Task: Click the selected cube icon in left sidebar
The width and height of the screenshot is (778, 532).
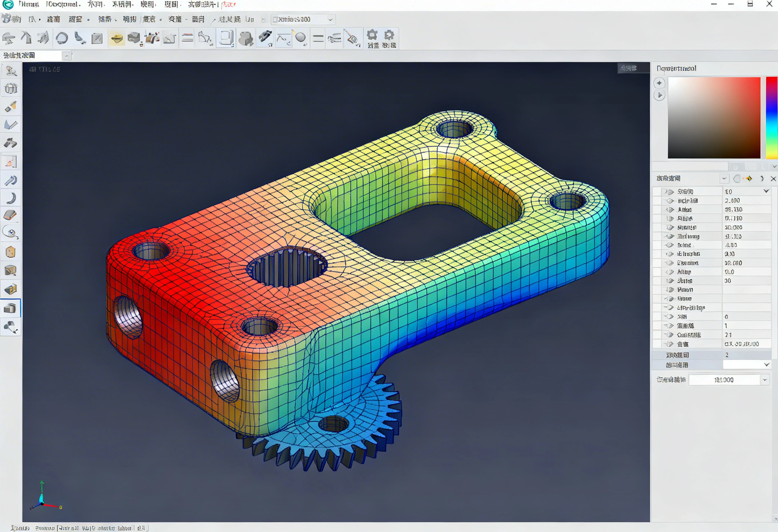Action: [10, 308]
